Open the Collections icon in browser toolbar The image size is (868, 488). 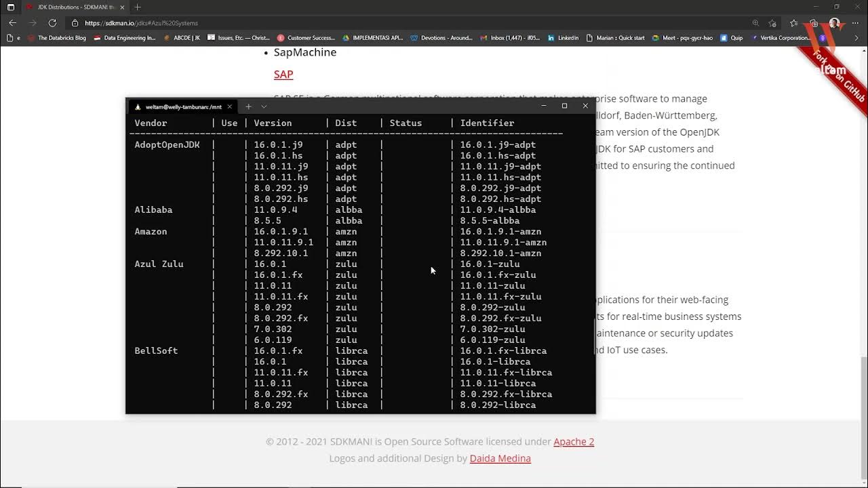pyautogui.click(x=814, y=23)
